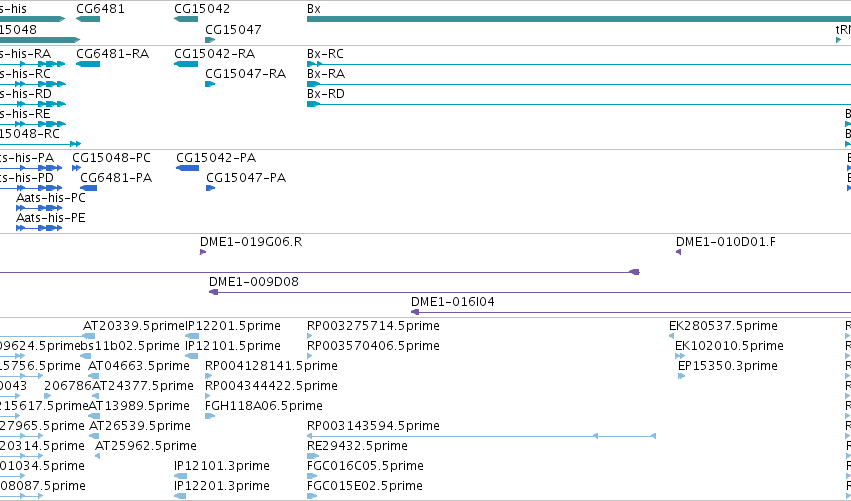Click the AT26539.5prime EST label
Image resolution: width=851 pixels, height=501 pixels.
(139, 426)
